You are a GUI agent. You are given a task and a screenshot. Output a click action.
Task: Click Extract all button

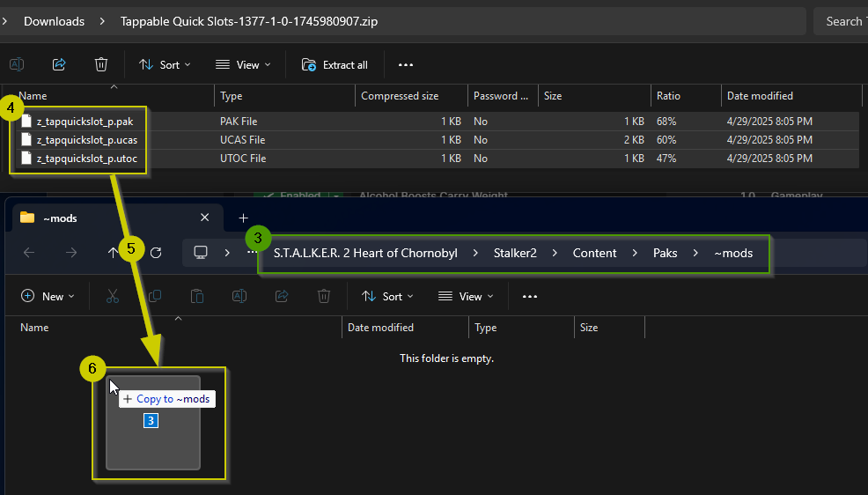[x=335, y=65]
